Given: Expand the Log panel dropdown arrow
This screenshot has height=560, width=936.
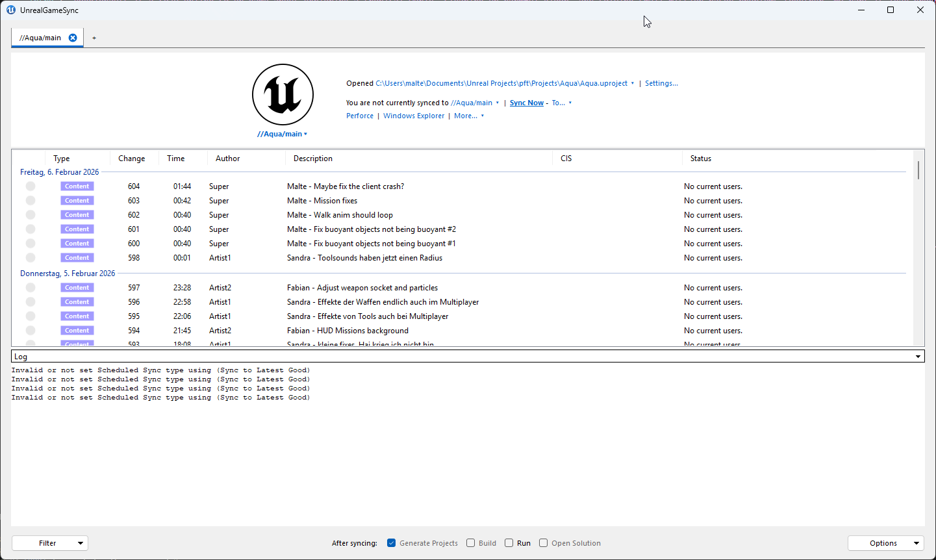Looking at the screenshot, I should pos(918,357).
